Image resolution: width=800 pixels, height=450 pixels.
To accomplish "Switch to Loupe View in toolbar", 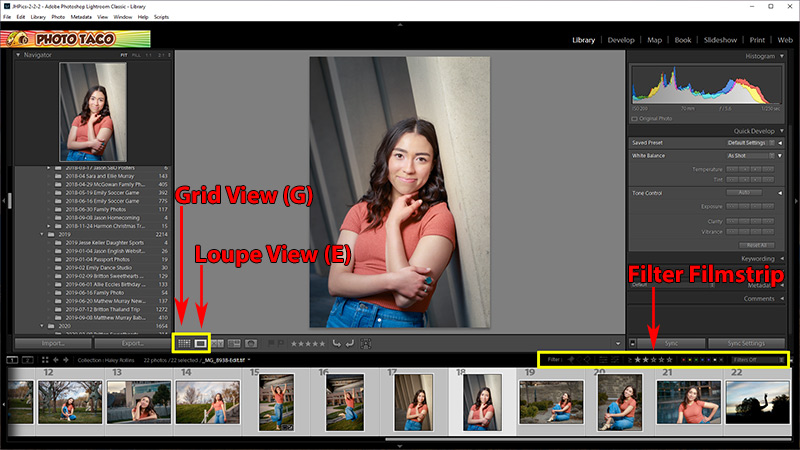I will point(200,342).
